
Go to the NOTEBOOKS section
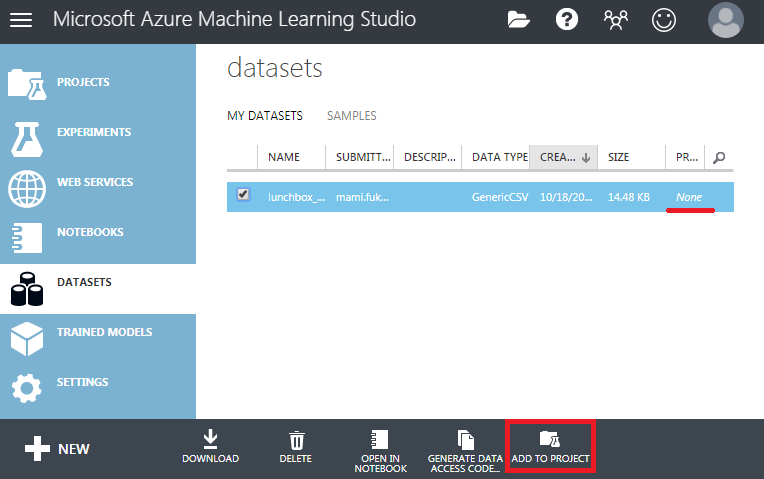pyautogui.click(x=90, y=232)
